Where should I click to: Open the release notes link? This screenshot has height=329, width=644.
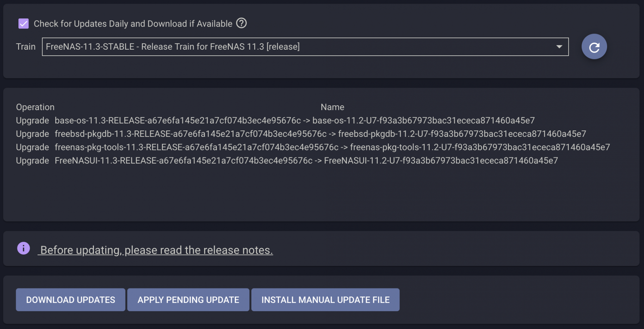[x=156, y=250]
